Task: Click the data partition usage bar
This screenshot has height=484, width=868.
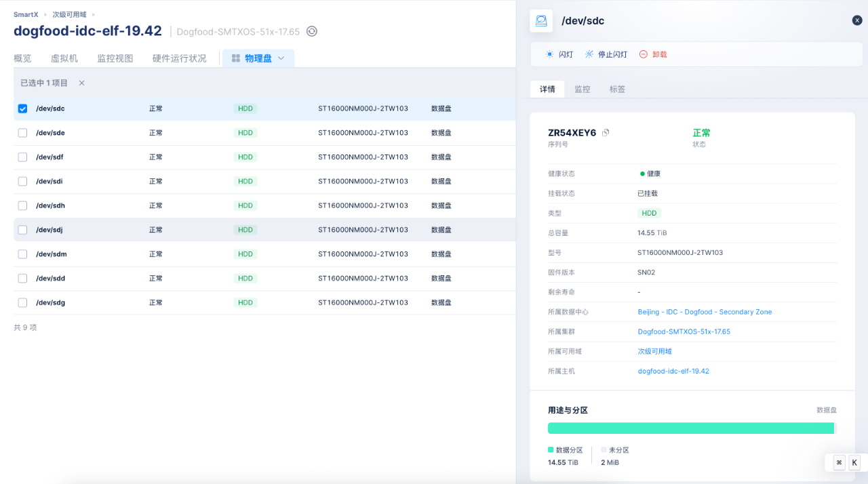Action: (x=690, y=428)
